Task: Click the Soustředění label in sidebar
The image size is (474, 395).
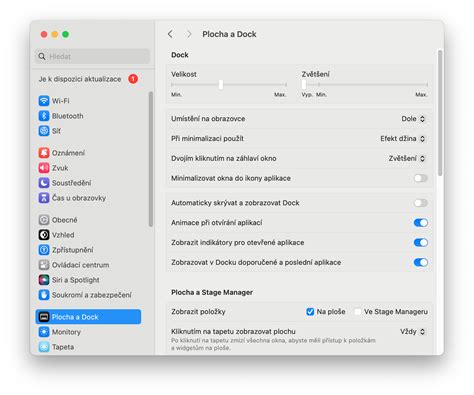Action: [x=72, y=183]
